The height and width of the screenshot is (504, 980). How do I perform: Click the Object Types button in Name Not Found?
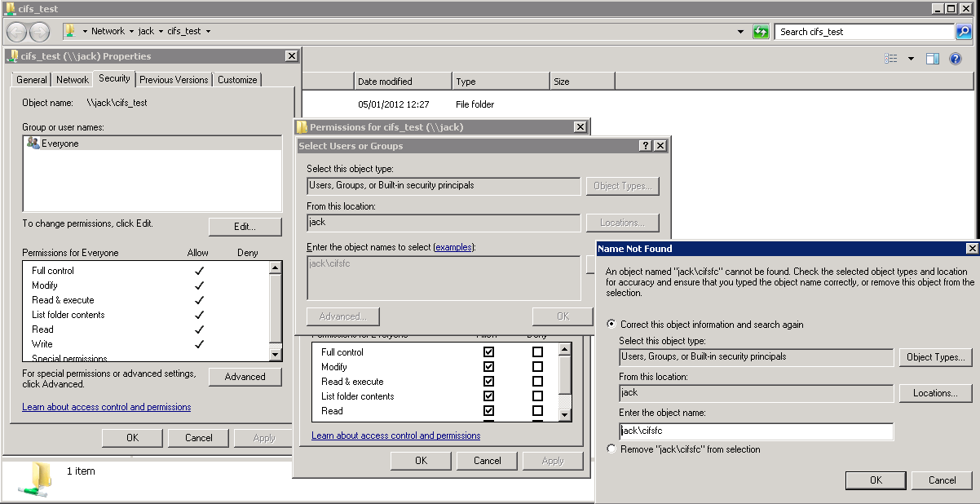935,357
